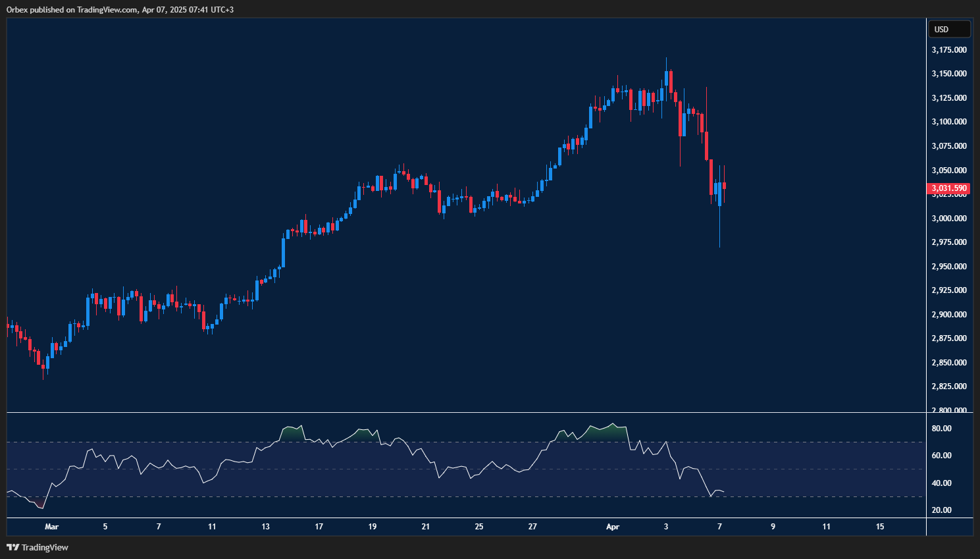Select the lowest candle in early March

point(43,365)
